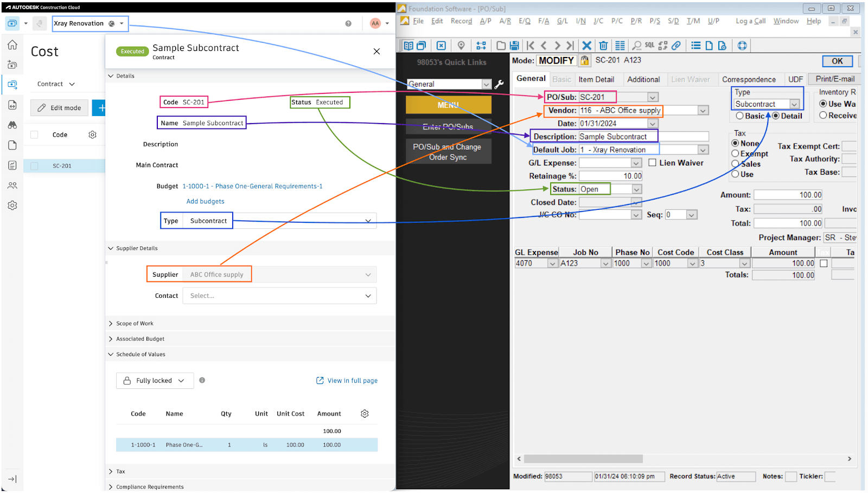Collapse the Details section

tap(111, 76)
